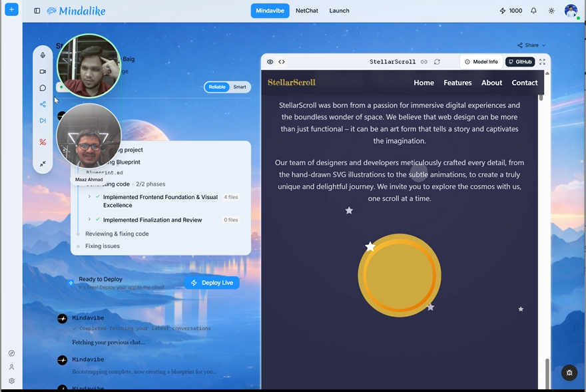This screenshot has width=586, height=392.
Task: Click Reviewing & fixing code step
Action: pos(117,234)
